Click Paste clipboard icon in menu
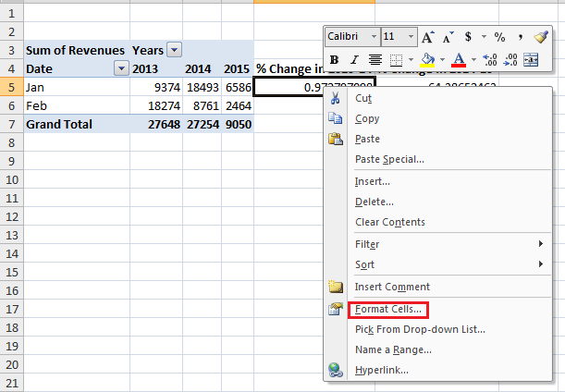 336,139
